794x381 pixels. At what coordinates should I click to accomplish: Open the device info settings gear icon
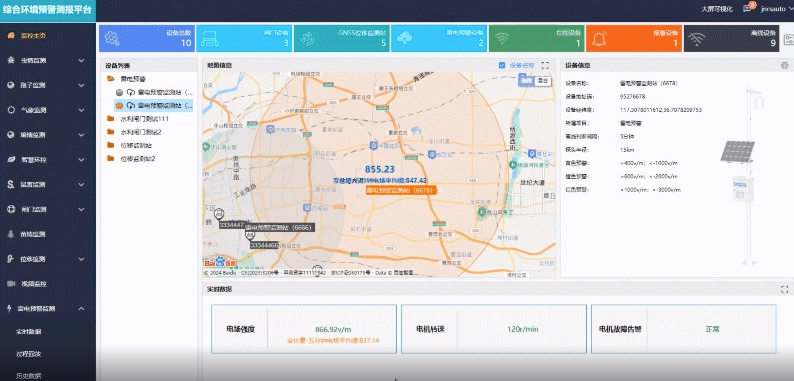point(784,65)
